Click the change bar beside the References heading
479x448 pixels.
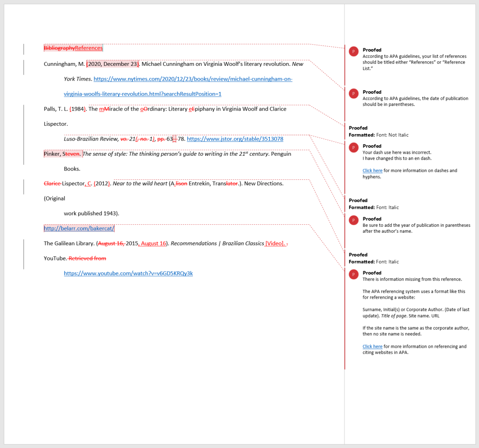pyautogui.click(x=24, y=49)
